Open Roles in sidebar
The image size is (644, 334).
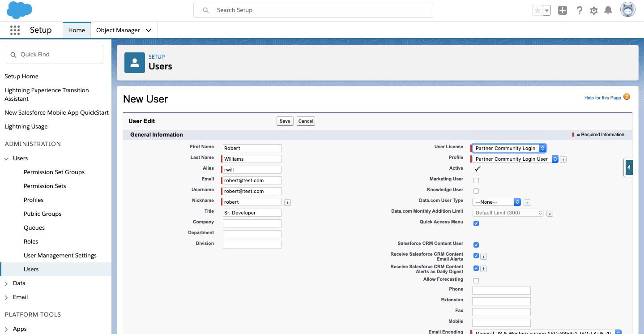click(x=31, y=242)
